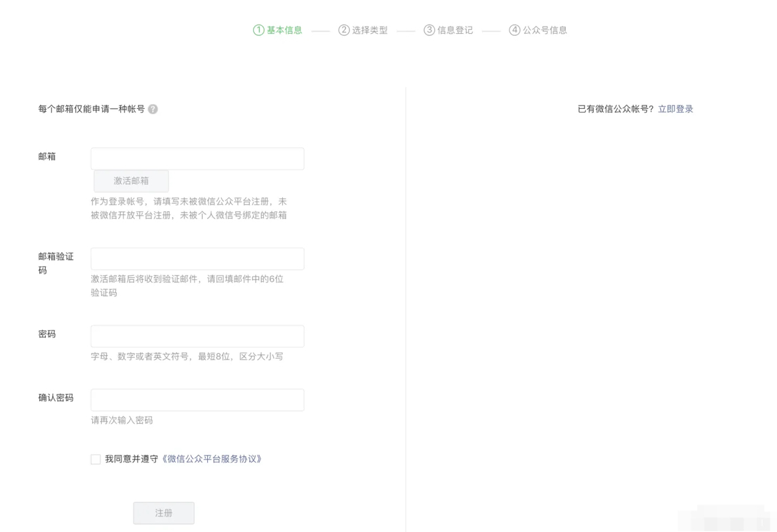Viewport: 777px width, 532px height.
Task: Click the help question mark icon
Action: [x=153, y=109]
